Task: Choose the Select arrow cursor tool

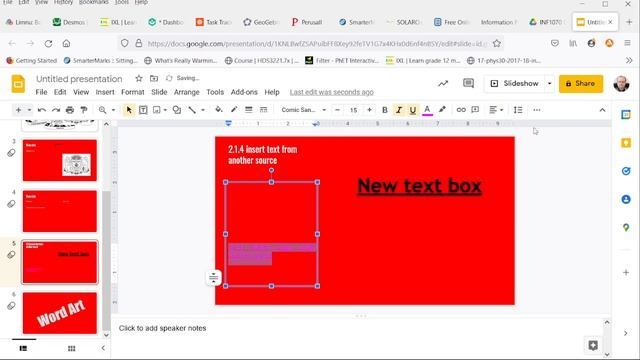Action: (x=129, y=110)
